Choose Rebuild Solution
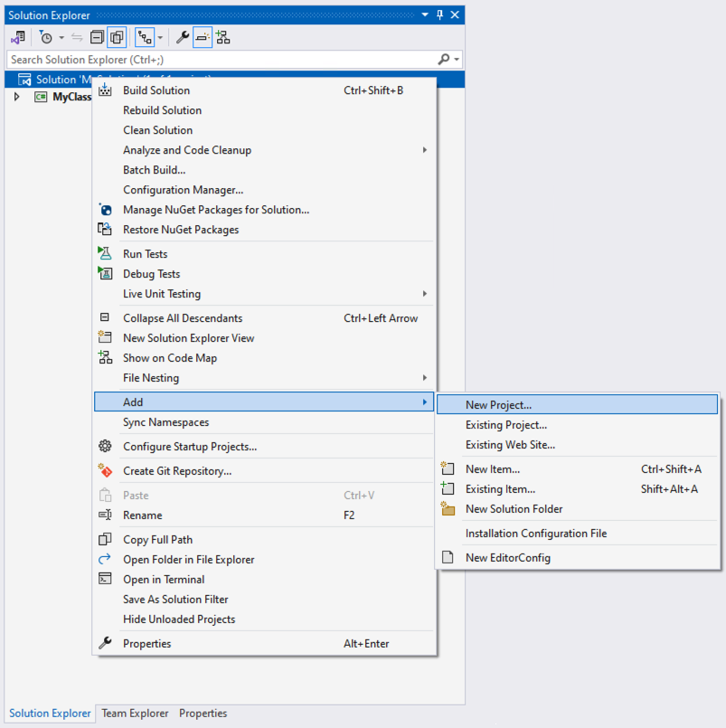This screenshot has height=728, width=726. tap(265, 110)
